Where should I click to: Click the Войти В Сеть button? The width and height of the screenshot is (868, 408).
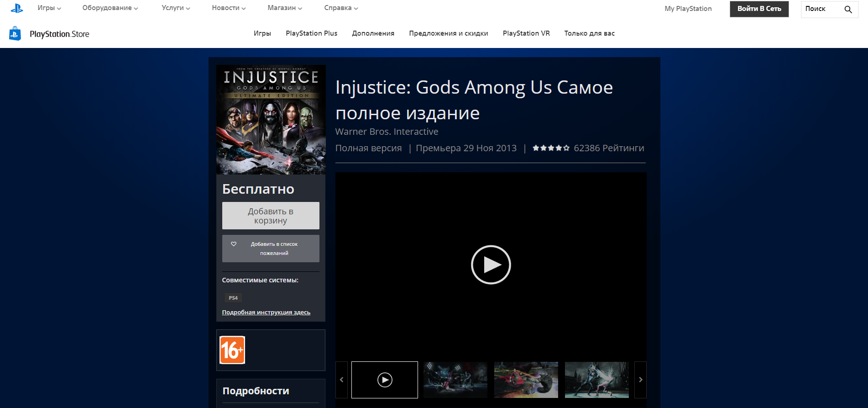point(759,9)
